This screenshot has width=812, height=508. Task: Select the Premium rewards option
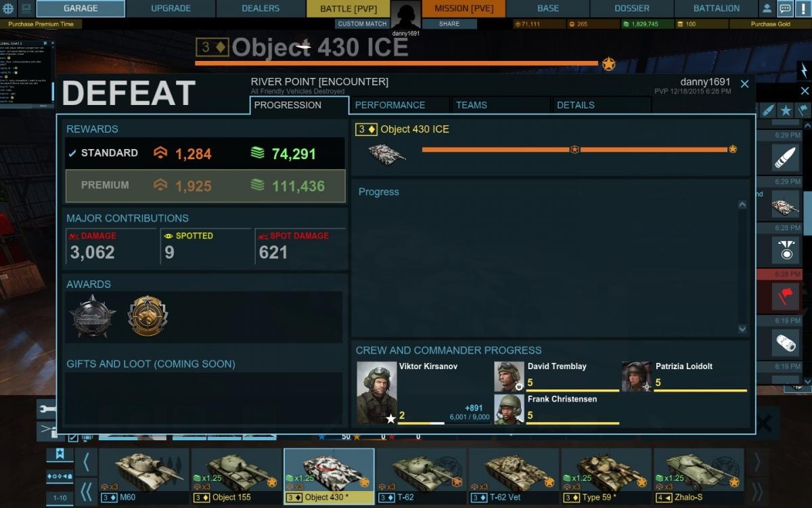tap(205, 186)
